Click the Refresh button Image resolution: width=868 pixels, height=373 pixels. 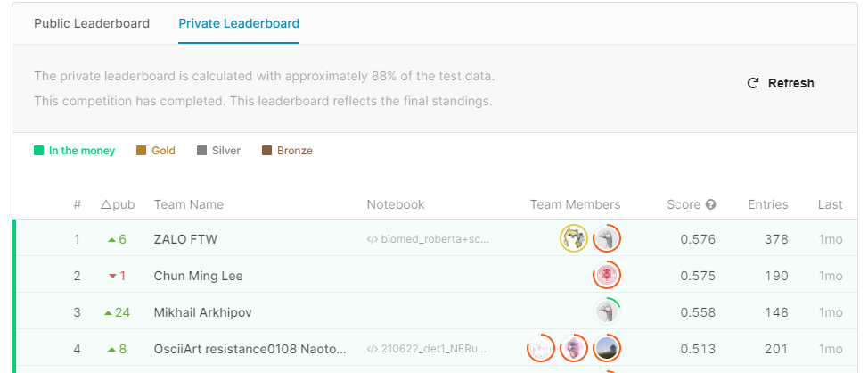click(x=781, y=83)
